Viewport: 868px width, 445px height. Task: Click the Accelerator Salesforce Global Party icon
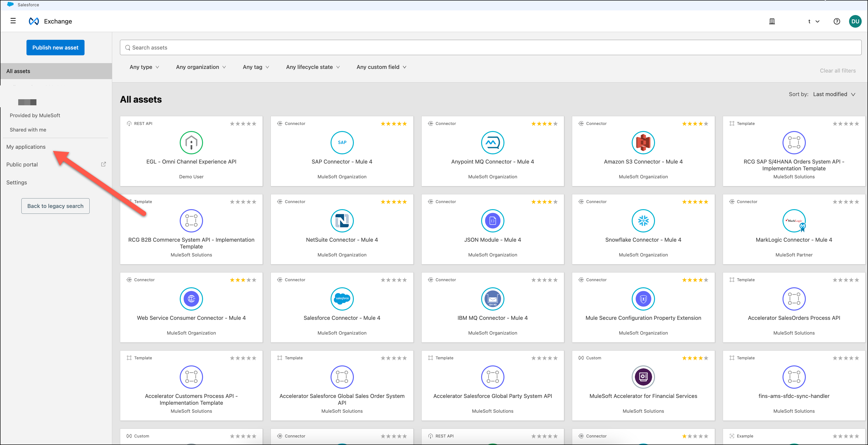pos(493,377)
